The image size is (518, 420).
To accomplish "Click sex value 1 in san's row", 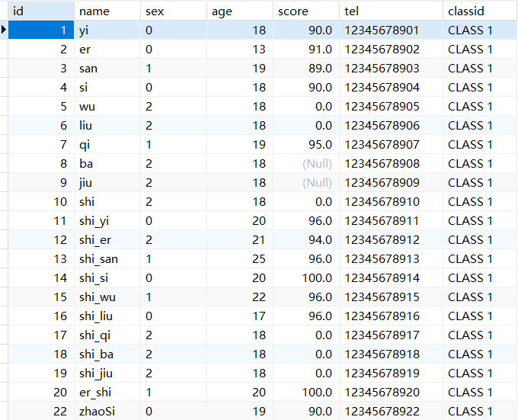I will (174, 69).
